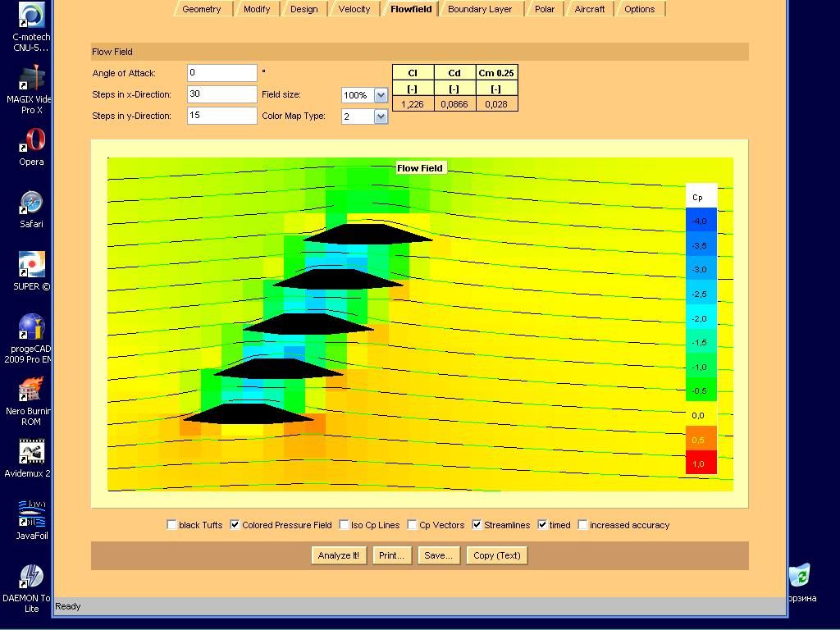Enable the Iso Cp Lines checkbox
Image resolution: width=840 pixels, height=630 pixels.
(344, 525)
